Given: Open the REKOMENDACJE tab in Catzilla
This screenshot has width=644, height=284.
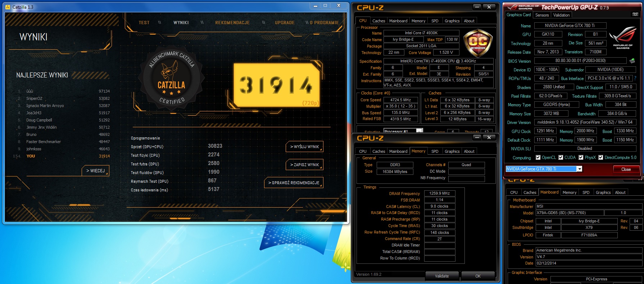Looking at the screenshot, I should 232,22.
